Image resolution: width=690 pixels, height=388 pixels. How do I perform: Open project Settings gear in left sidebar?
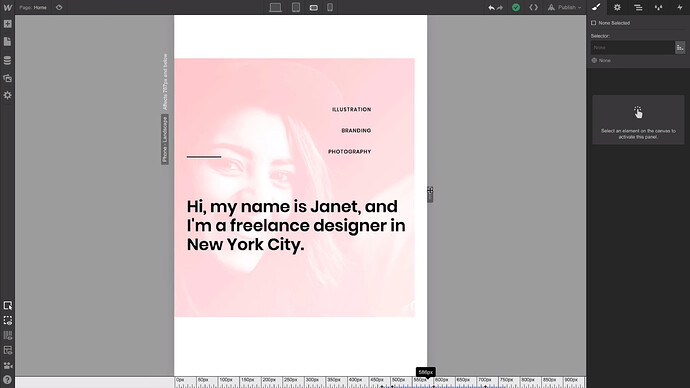7,95
